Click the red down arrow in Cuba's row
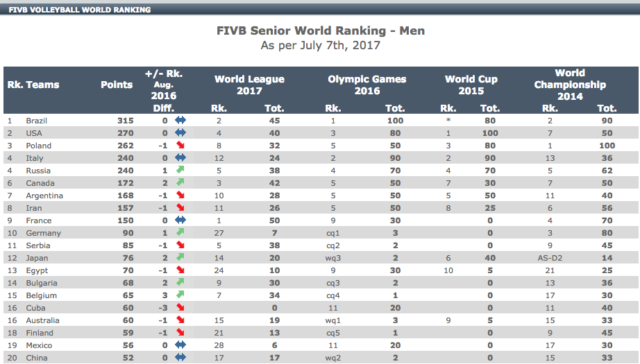 point(180,308)
